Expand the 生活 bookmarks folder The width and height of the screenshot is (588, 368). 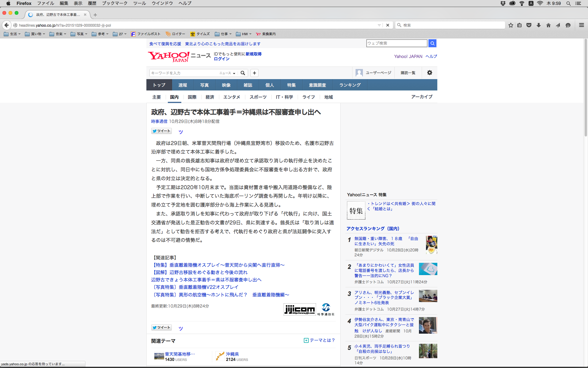point(12,34)
